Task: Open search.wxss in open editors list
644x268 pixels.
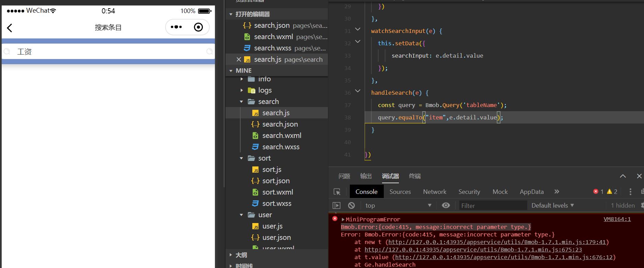Action: coord(285,48)
